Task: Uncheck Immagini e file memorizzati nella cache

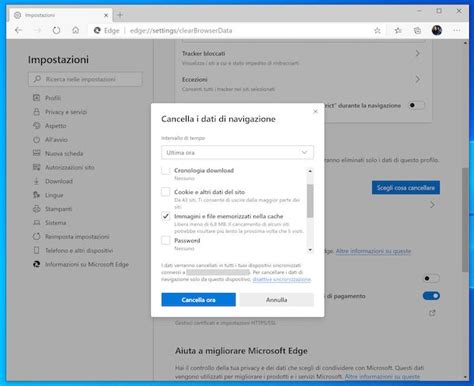Action: tap(166, 216)
